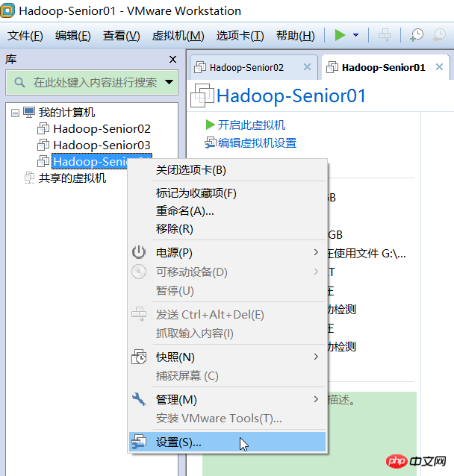The width and height of the screenshot is (454, 476).
Task: Choose 移除(R) from the context menu
Action: (227, 229)
